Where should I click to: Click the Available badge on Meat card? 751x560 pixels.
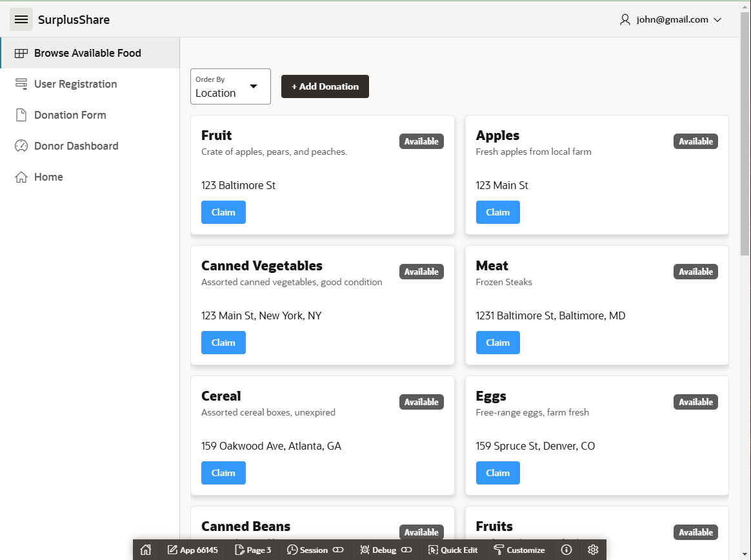(696, 272)
